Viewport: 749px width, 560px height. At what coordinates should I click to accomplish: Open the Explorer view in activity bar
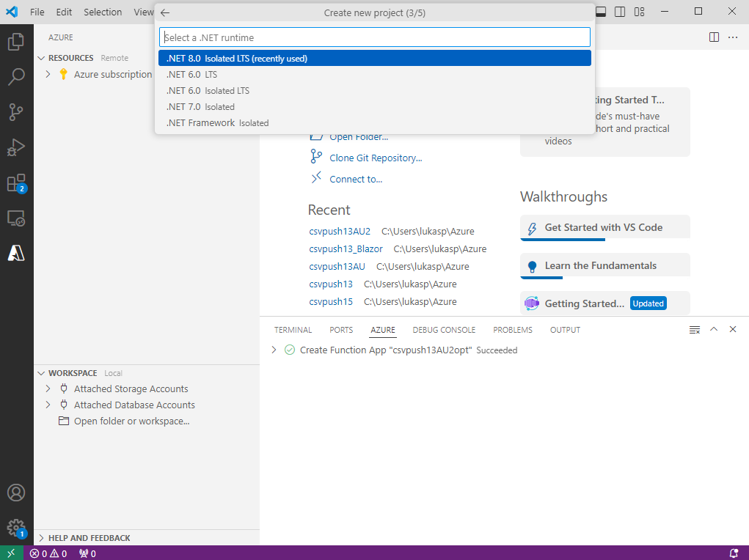(x=16, y=42)
